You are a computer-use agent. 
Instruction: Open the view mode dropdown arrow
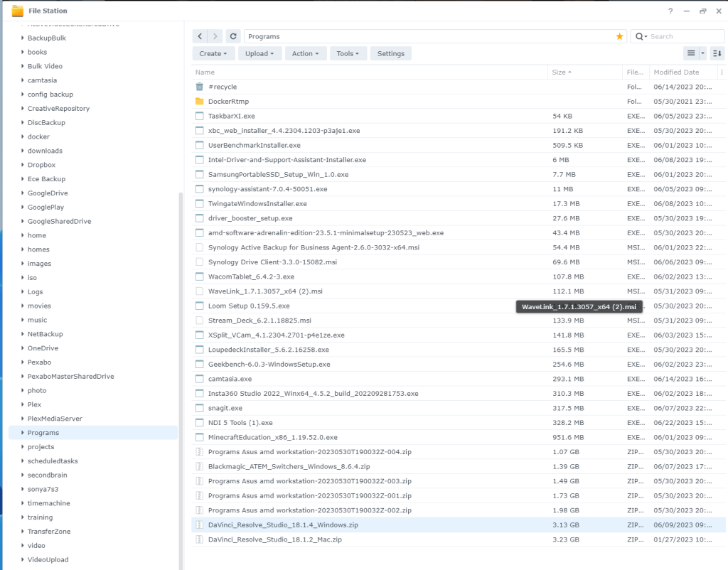point(702,53)
